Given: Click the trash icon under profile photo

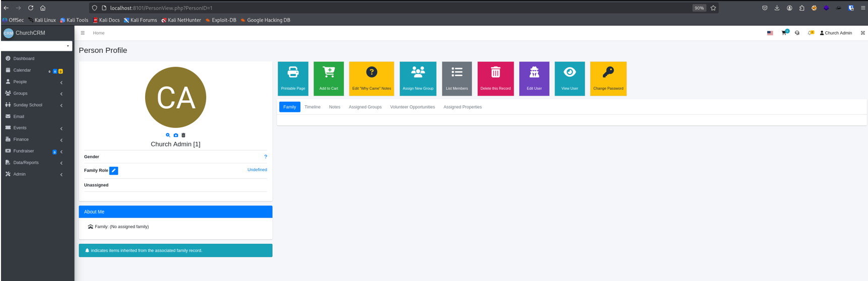Looking at the screenshot, I should [x=183, y=135].
